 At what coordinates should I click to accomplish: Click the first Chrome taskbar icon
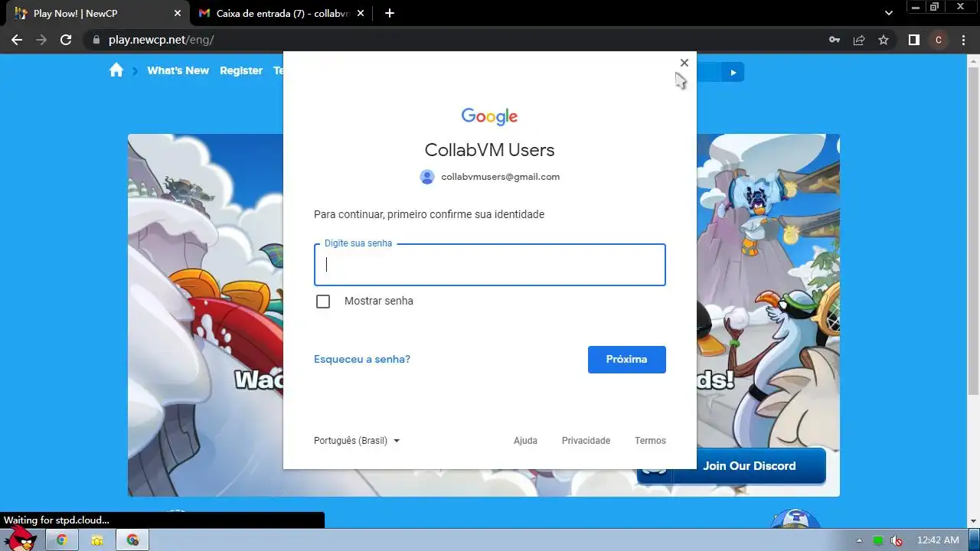pyautogui.click(x=62, y=540)
